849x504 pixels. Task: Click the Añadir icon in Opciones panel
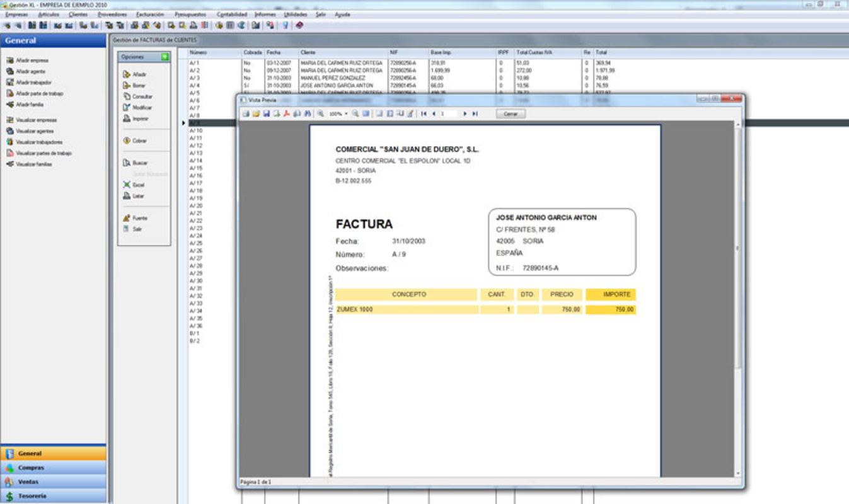click(127, 74)
